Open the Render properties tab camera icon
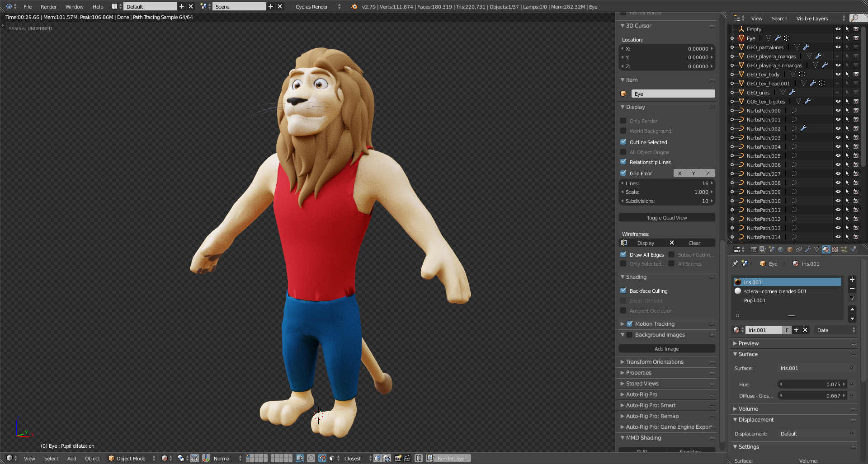 tap(754, 249)
